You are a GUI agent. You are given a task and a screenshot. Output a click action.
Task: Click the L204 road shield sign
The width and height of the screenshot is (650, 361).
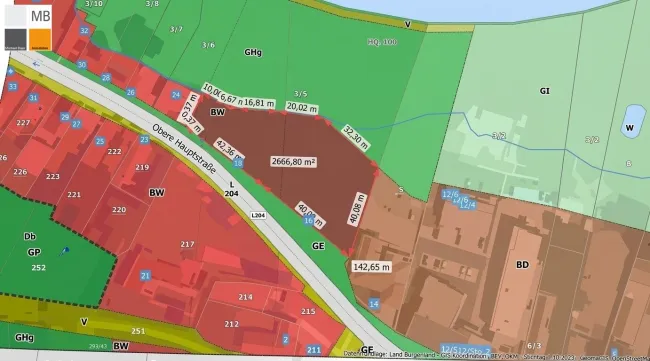coord(258,216)
